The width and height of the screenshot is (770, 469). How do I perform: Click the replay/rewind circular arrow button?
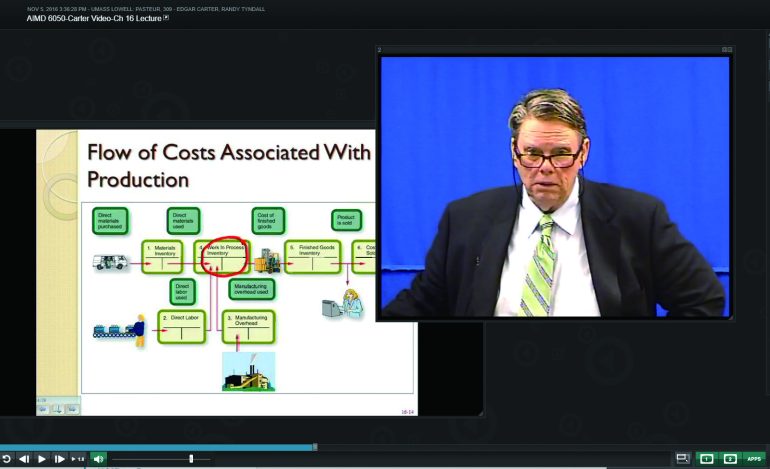(x=7, y=459)
